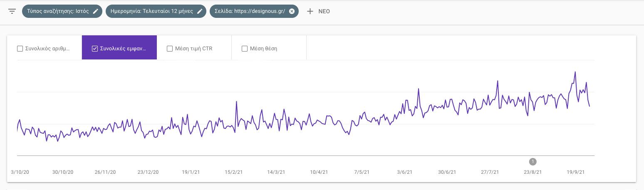Viewport: 644px width, 190px height.
Task: Click the chart spike near 27/7/21
Action: (x=497, y=81)
